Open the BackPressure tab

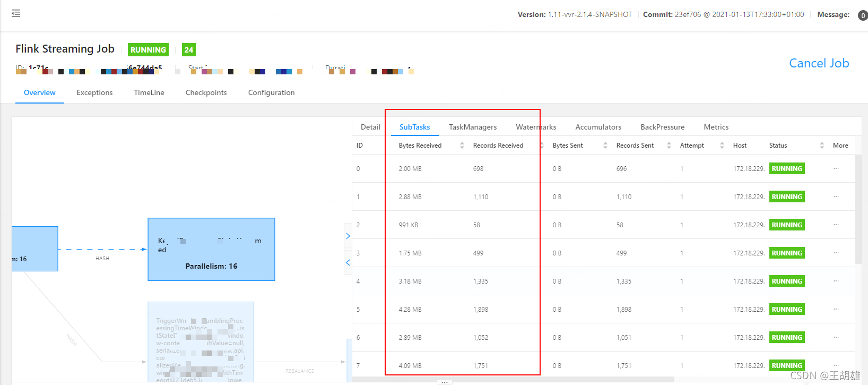pyautogui.click(x=663, y=127)
